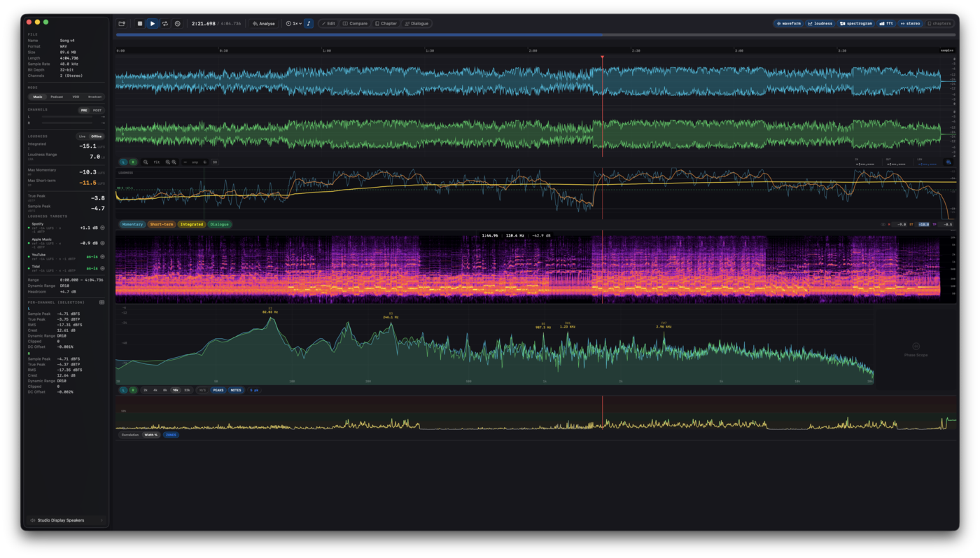This screenshot has height=558, width=980.
Task: Seek using the blue playback progress bar
Action: pos(535,34)
